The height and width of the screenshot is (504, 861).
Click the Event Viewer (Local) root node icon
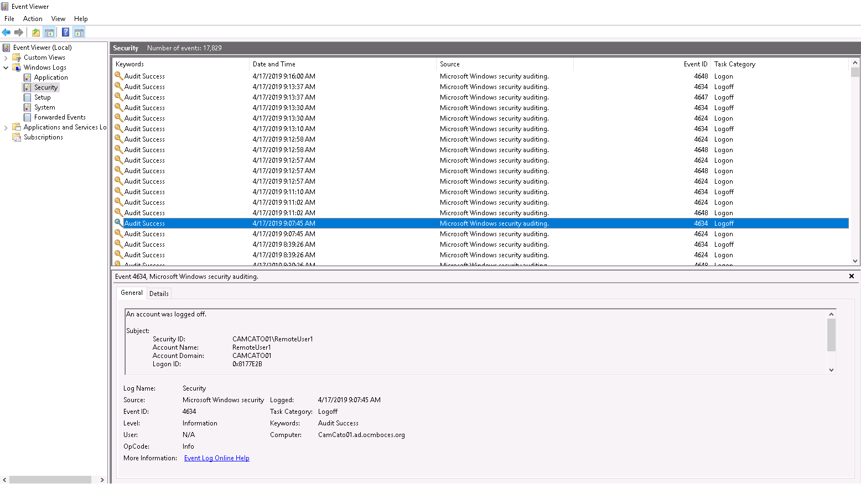point(7,48)
